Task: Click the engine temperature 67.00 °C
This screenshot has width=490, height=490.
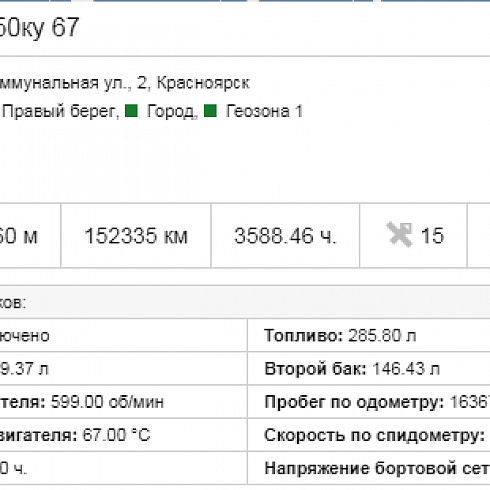Action: click(x=116, y=435)
